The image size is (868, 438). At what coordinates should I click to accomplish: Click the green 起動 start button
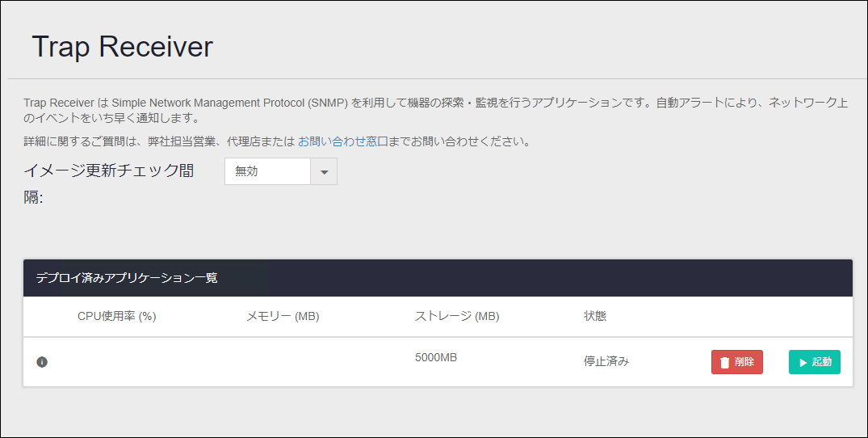pos(814,362)
